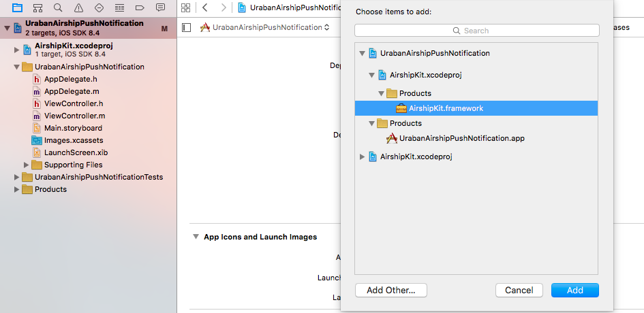
Task: Select Images.xcassets asset catalog
Action: coord(74,140)
